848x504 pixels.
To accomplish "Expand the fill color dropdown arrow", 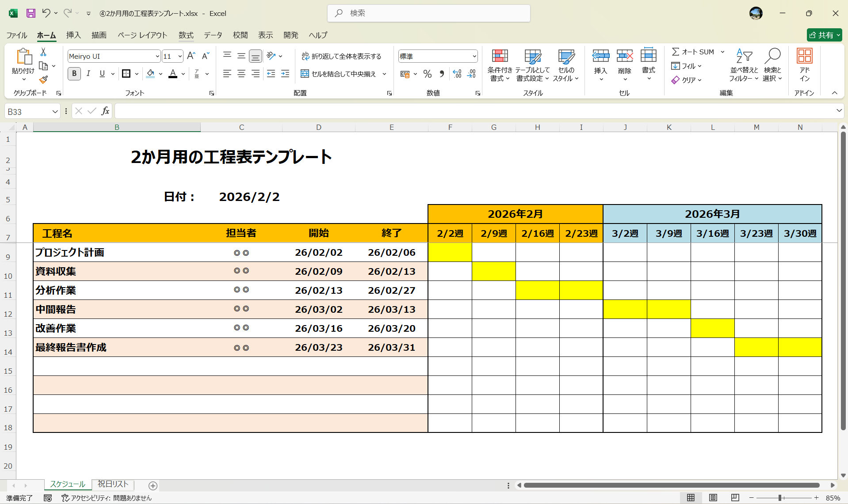I will pos(160,74).
